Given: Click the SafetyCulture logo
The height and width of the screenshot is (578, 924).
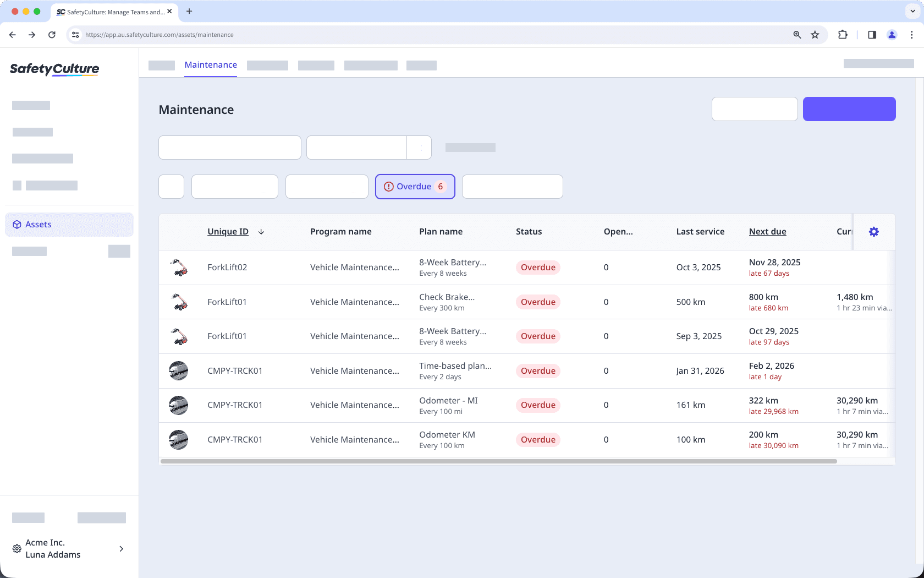Looking at the screenshot, I should (x=54, y=70).
